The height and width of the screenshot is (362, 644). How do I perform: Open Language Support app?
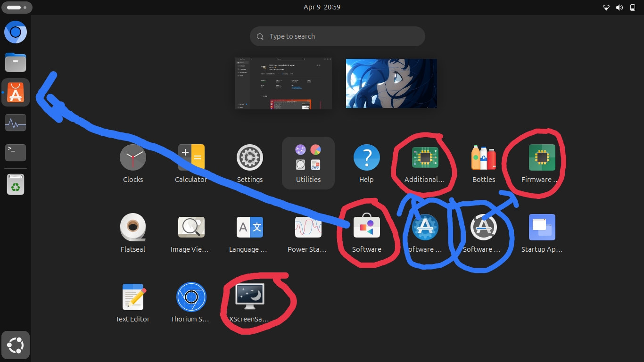click(249, 227)
